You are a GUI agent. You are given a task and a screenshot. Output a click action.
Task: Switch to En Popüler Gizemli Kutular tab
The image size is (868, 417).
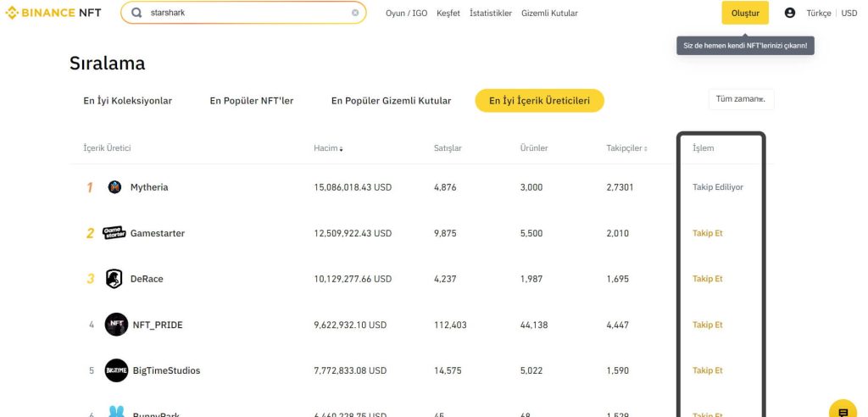coord(392,101)
